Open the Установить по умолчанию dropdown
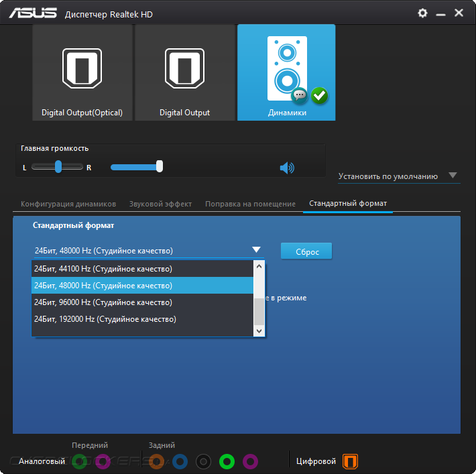476x474 pixels. tap(399, 176)
